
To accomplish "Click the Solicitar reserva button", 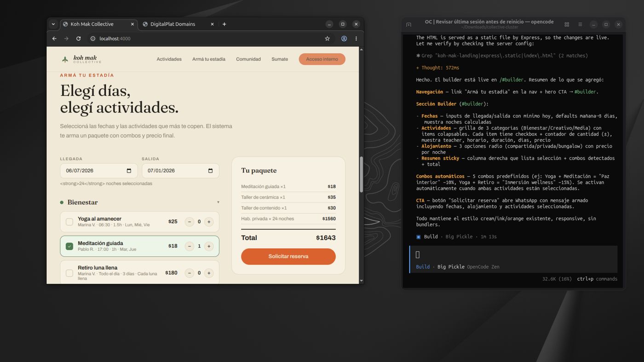I will [x=288, y=256].
